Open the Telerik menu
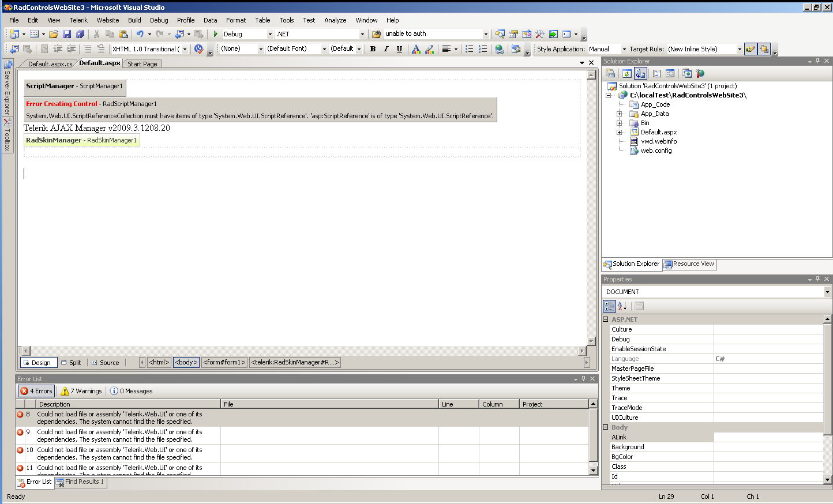Screen dimensions: 833x504 (78, 20)
